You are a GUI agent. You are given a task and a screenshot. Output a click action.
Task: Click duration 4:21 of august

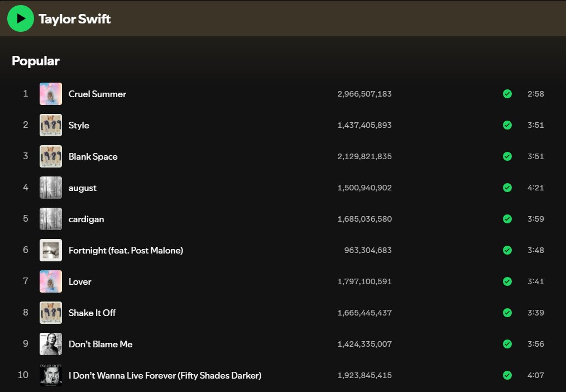tap(536, 188)
